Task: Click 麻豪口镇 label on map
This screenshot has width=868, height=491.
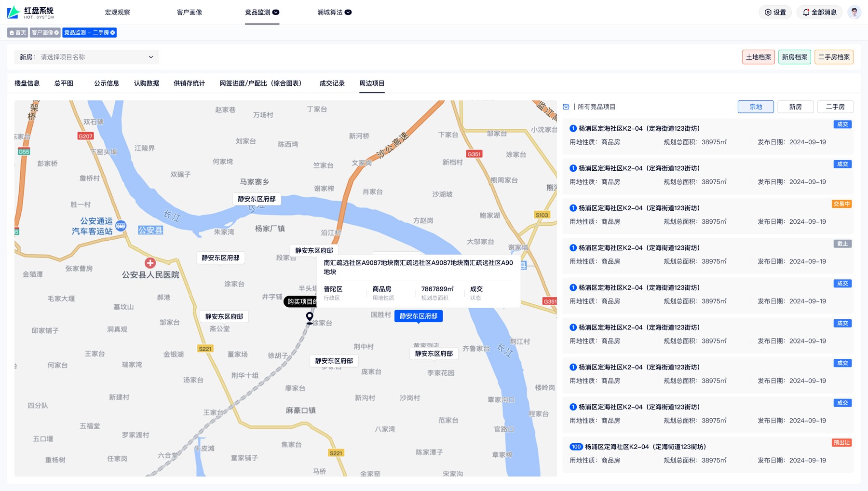Action: 300,410
